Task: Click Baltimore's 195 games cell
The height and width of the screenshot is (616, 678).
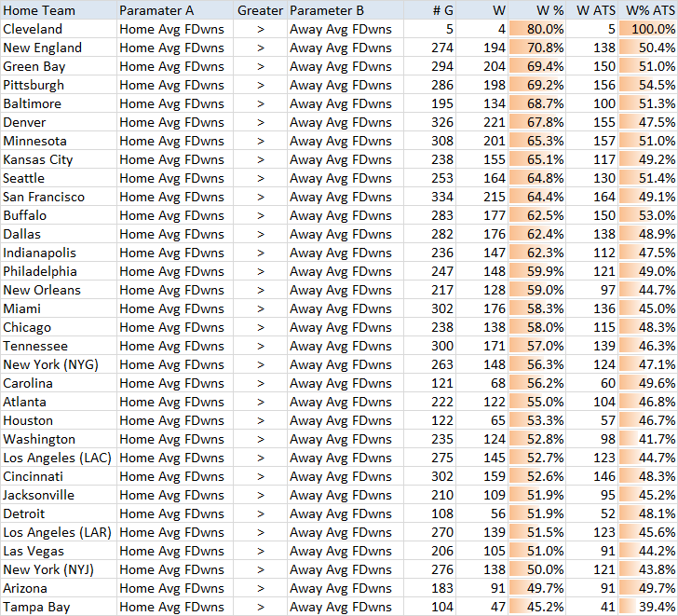Action: click(429, 103)
